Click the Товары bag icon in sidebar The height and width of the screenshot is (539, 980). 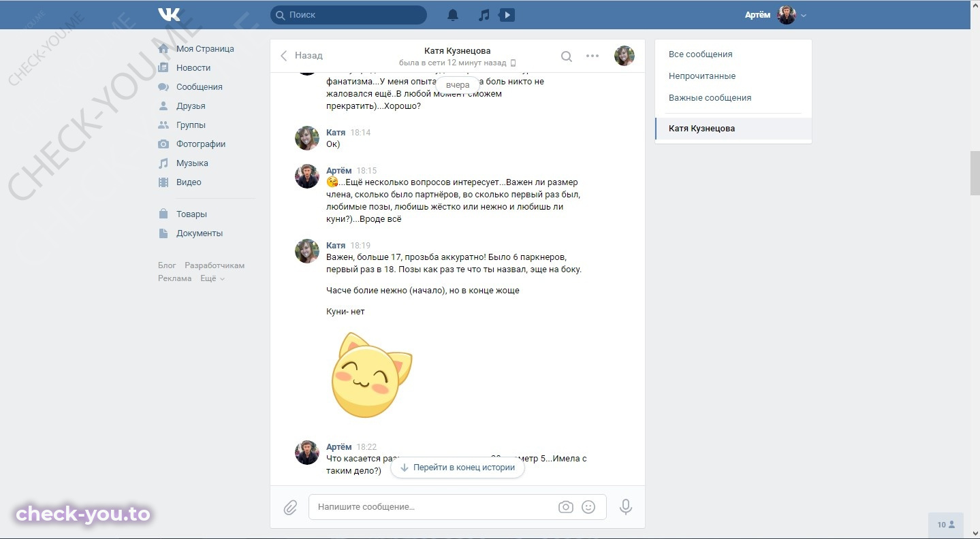[x=163, y=214]
